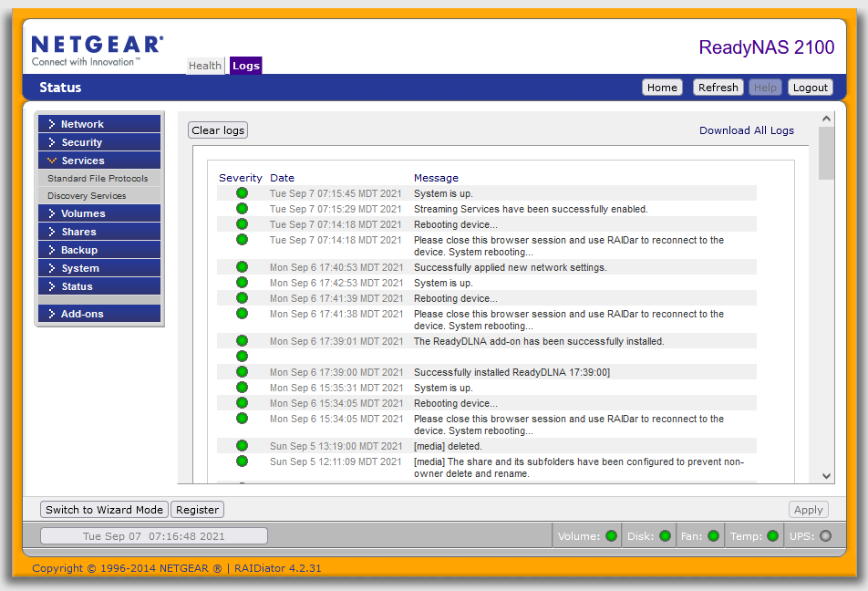The image size is (868, 591).
Task: Click date "Mon Sep 6 15:35:31 MDT 2021"
Action: pos(336,388)
